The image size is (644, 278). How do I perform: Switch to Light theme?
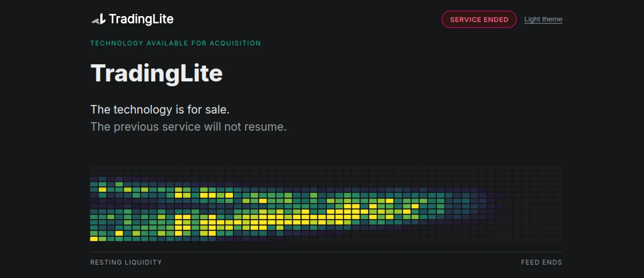coord(543,19)
